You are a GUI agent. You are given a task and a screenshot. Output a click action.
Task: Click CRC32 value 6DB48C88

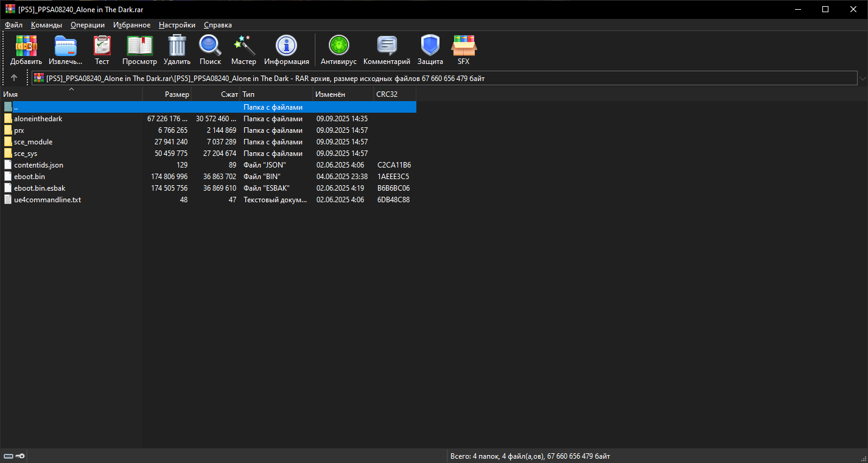coord(393,200)
